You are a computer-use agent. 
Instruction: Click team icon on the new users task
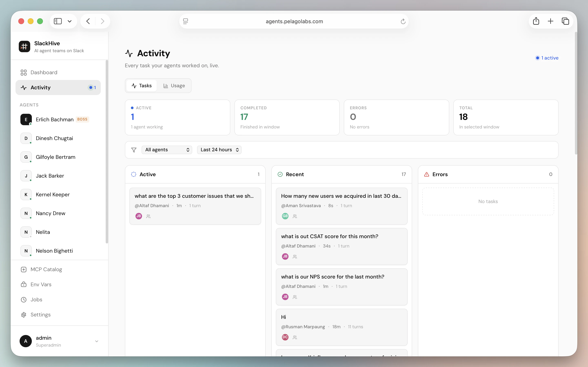[295, 216]
